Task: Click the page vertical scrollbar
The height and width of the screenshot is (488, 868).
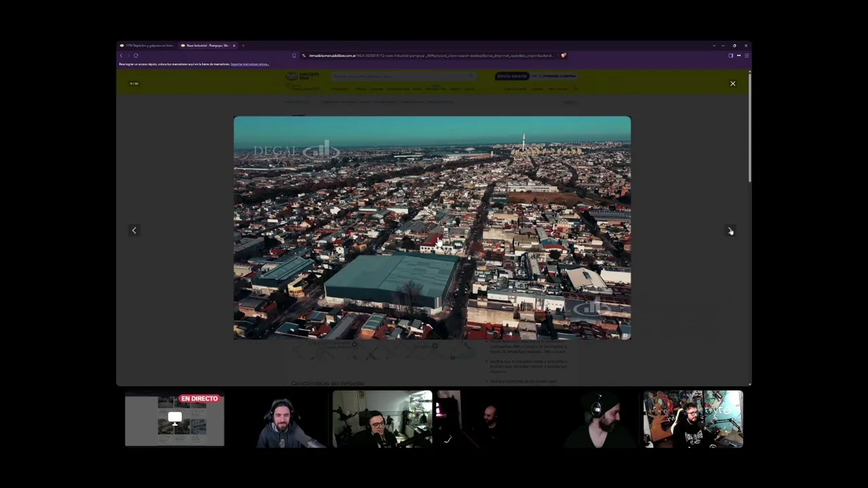Action: click(749, 129)
